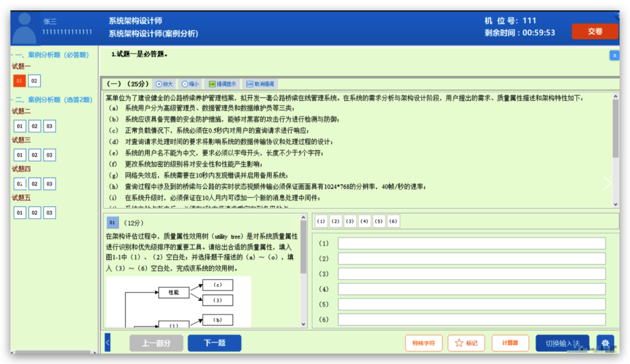Click the right chevron in the passage pane
Screen dimensions: 630x364
pyautogui.click(x=607, y=184)
